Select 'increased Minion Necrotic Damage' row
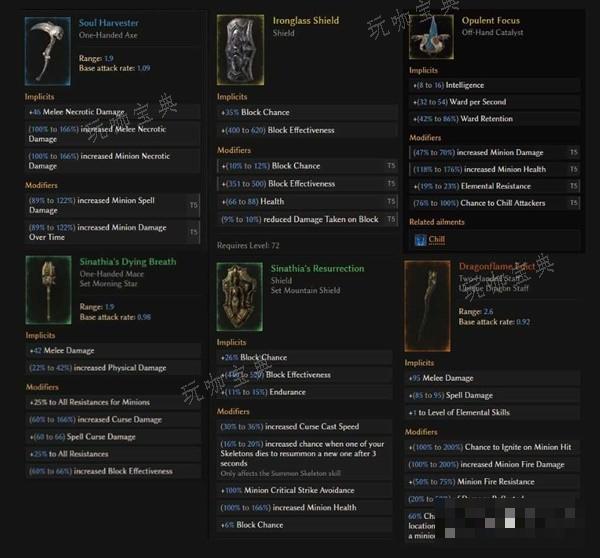This screenshot has width=600, height=558. 112,161
